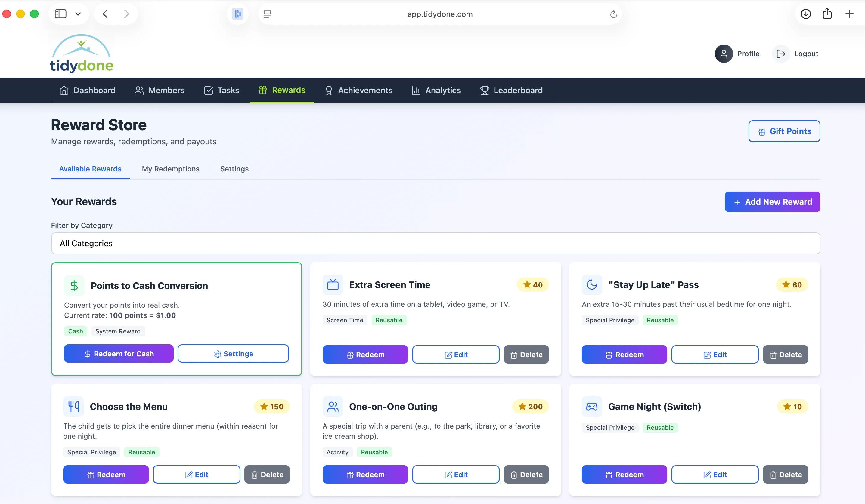This screenshot has width=865, height=504.
Task: Delete the Choose the Menu reward
Action: click(267, 475)
